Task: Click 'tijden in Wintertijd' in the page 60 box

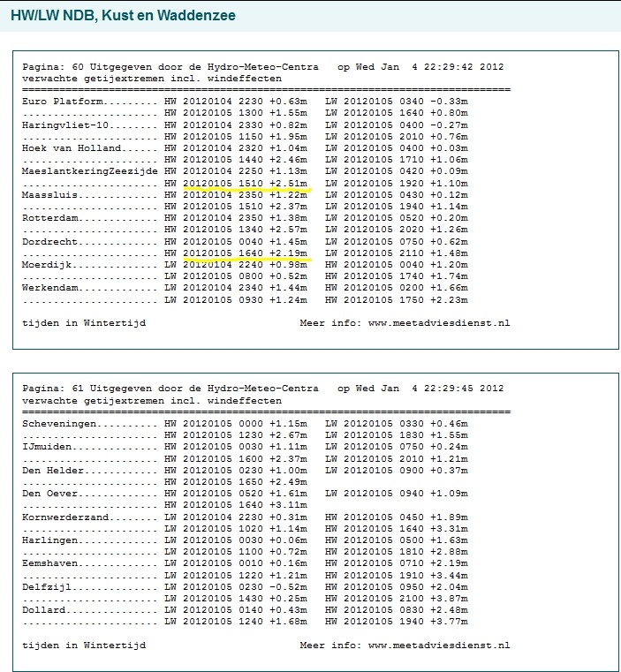Action: (84, 322)
